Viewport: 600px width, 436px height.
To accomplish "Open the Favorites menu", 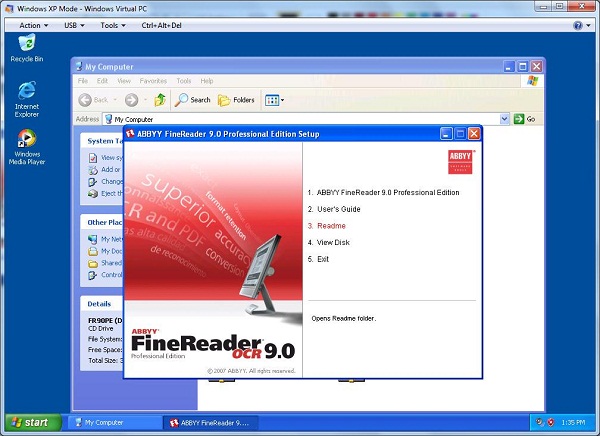I will tap(153, 81).
